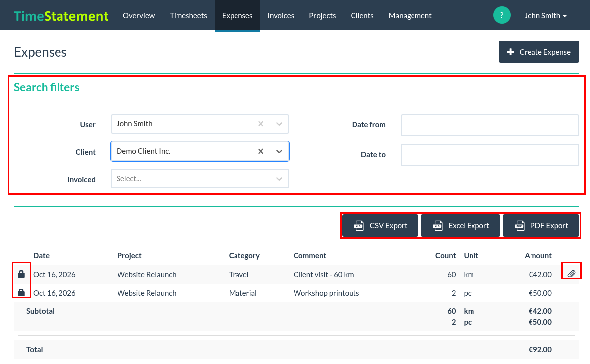
Task: Download the PDF Export
Action: (541, 226)
